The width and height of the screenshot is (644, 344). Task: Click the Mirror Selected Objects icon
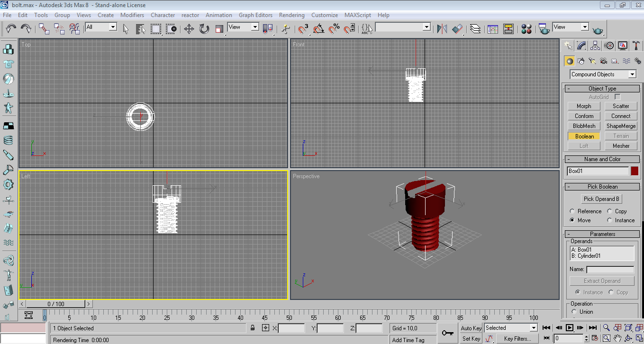coord(442,29)
